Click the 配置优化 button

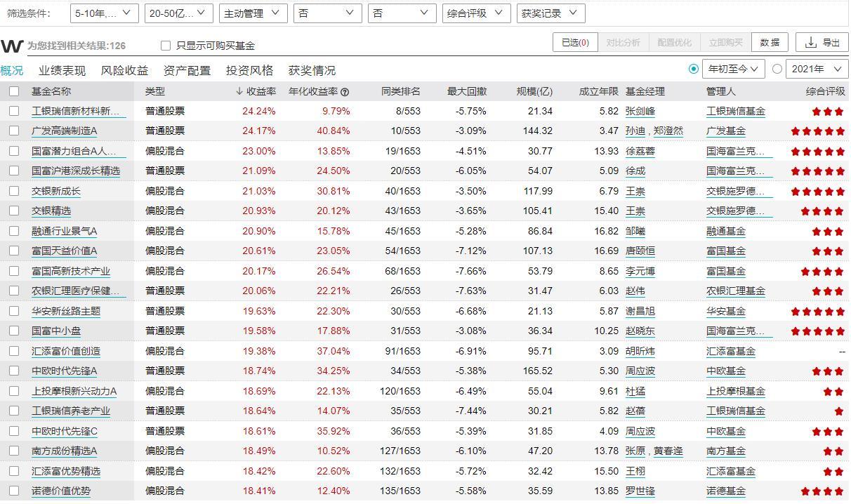[674, 42]
